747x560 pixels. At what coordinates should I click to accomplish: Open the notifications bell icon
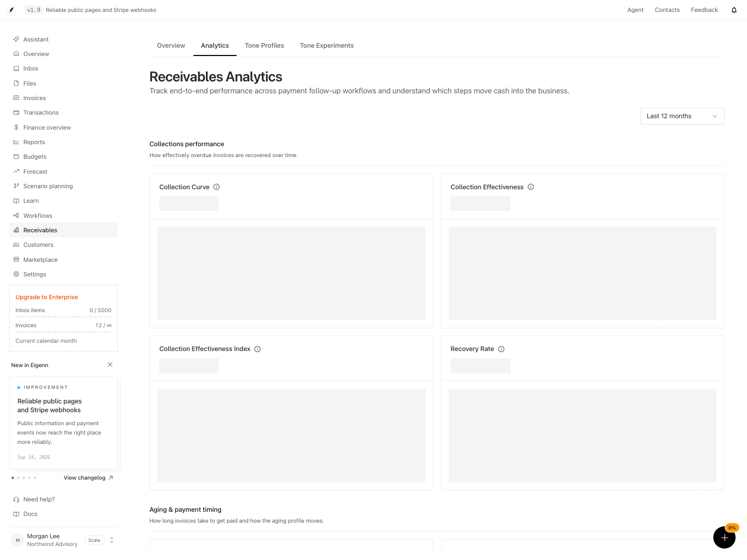point(734,10)
